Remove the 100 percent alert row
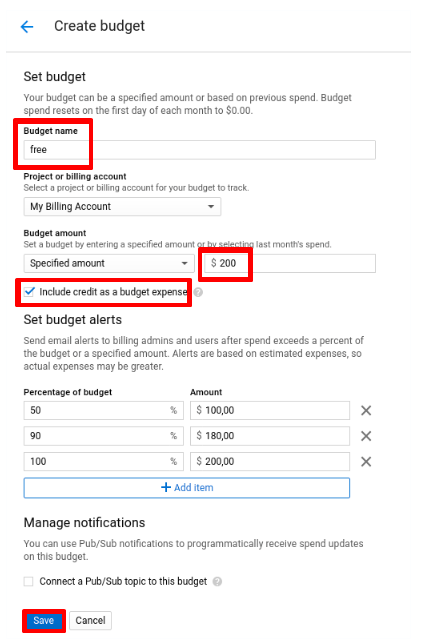The height and width of the screenshot is (641, 422). coord(366,462)
